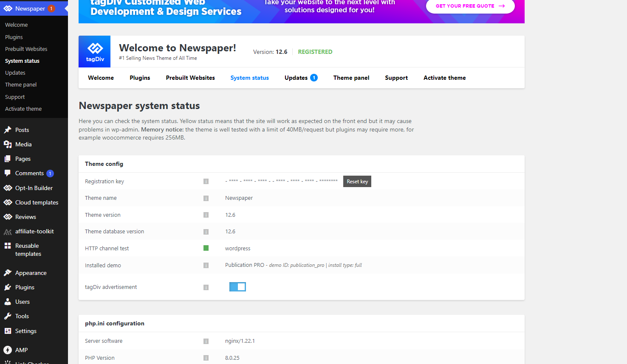Switch to the Plugins tab
Viewport: 627px width, 364px height.
tap(140, 78)
